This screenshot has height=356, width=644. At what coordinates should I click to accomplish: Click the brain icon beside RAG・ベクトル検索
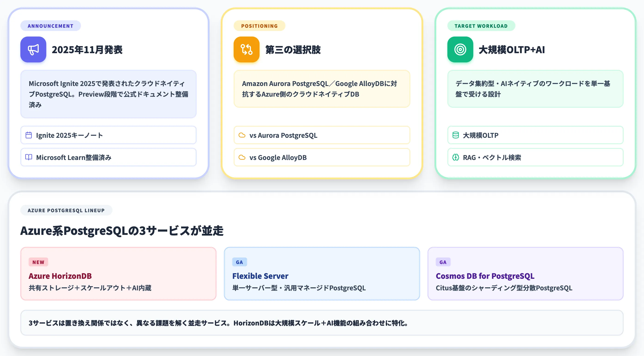456,157
